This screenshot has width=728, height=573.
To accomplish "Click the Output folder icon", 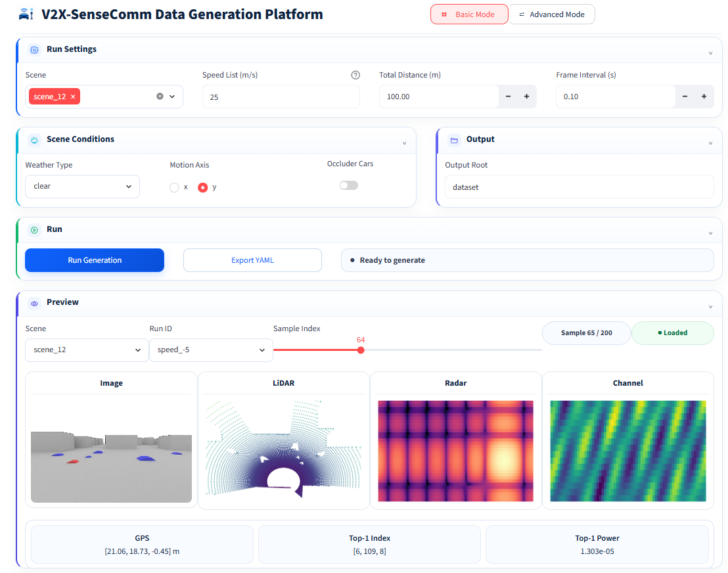I will pyautogui.click(x=454, y=140).
